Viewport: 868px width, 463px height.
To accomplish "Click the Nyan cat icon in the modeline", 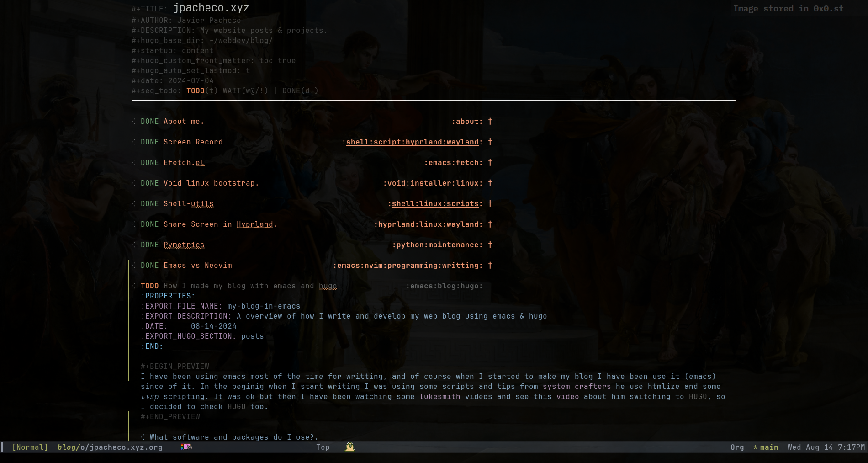I will [x=186, y=447].
